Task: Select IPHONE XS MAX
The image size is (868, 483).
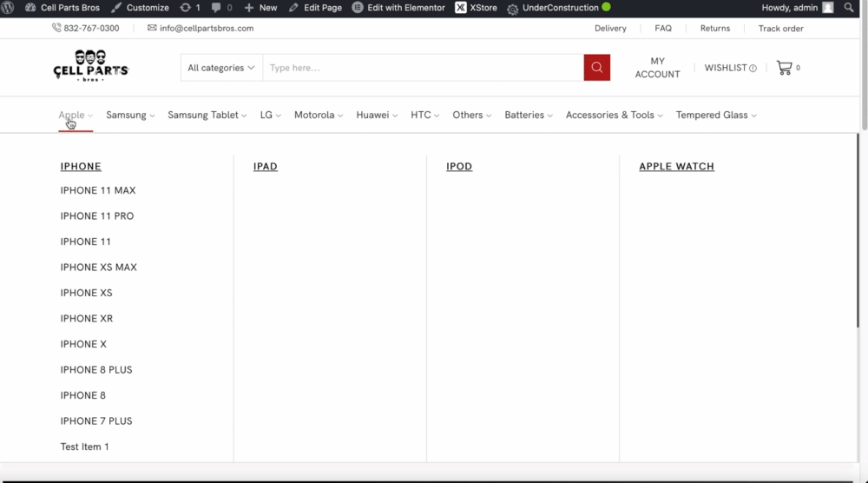Action: pos(99,267)
